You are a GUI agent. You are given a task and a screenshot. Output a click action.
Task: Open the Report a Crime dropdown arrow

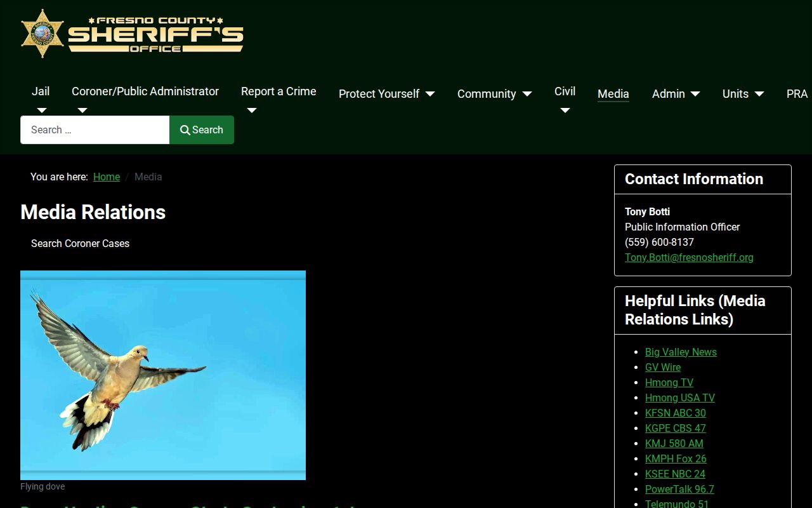[x=251, y=110]
